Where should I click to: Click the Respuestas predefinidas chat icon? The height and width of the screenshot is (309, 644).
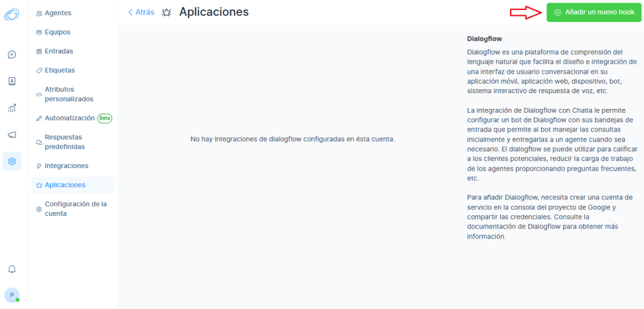pyautogui.click(x=39, y=142)
